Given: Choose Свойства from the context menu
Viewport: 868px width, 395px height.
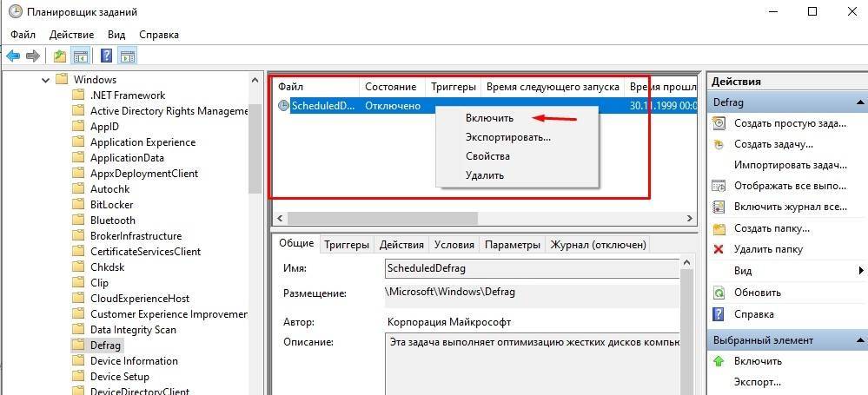Looking at the screenshot, I should pyautogui.click(x=487, y=156).
